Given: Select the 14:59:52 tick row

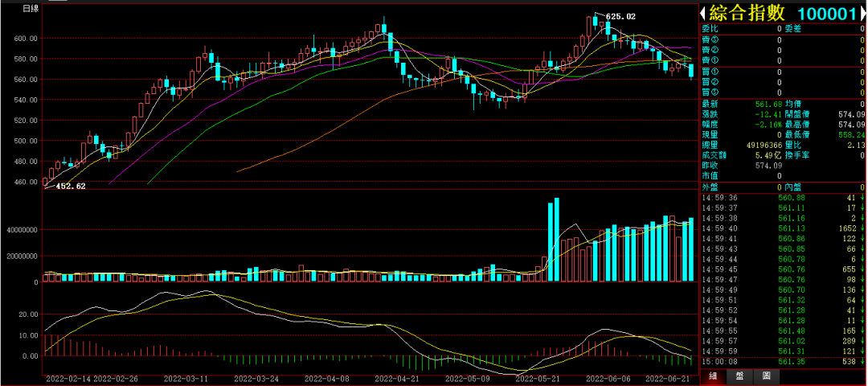Looking at the screenshot, I should pos(783,310).
